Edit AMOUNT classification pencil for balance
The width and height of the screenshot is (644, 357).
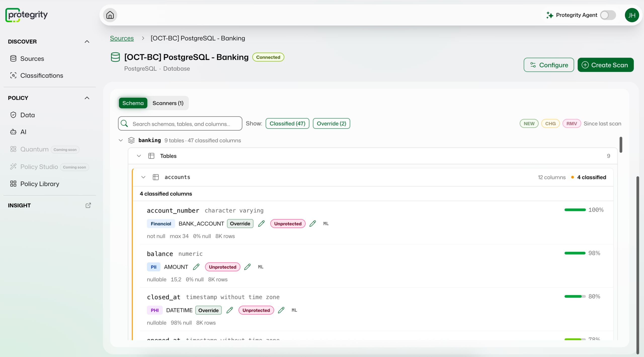[x=196, y=267]
